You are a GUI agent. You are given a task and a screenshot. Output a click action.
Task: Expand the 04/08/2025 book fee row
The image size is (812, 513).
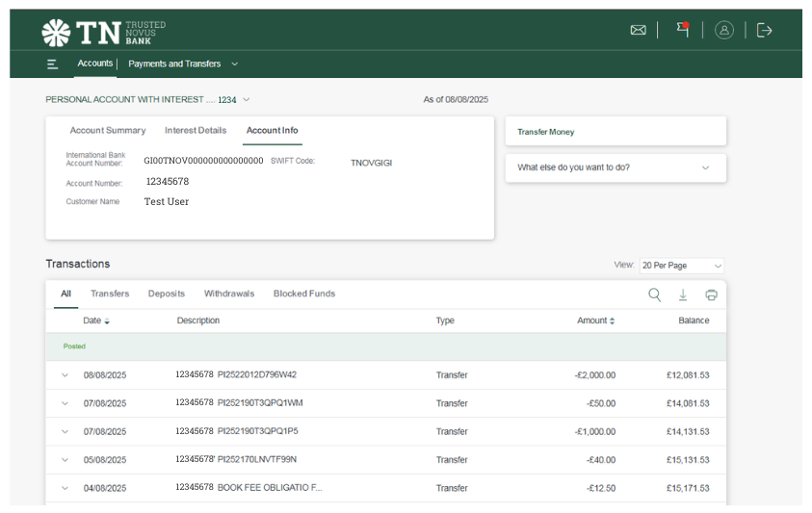65,488
